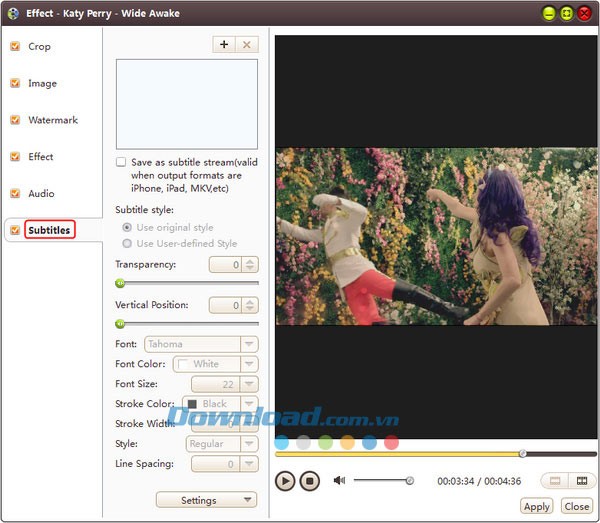Open the Font dropdown showing Tahoma

click(x=201, y=344)
